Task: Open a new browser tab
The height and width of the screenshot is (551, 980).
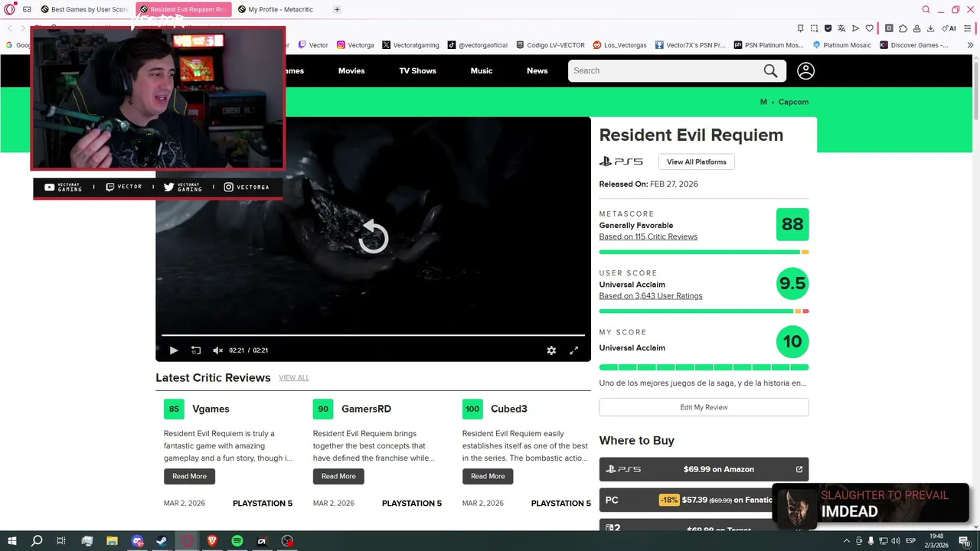Action: click(337, 10)
